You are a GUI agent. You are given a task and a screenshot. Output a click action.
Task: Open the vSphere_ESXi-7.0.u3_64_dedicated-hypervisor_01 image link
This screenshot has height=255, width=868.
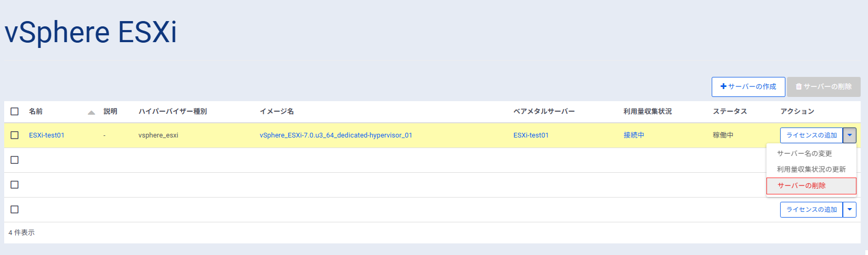click(x=336, y=135)
